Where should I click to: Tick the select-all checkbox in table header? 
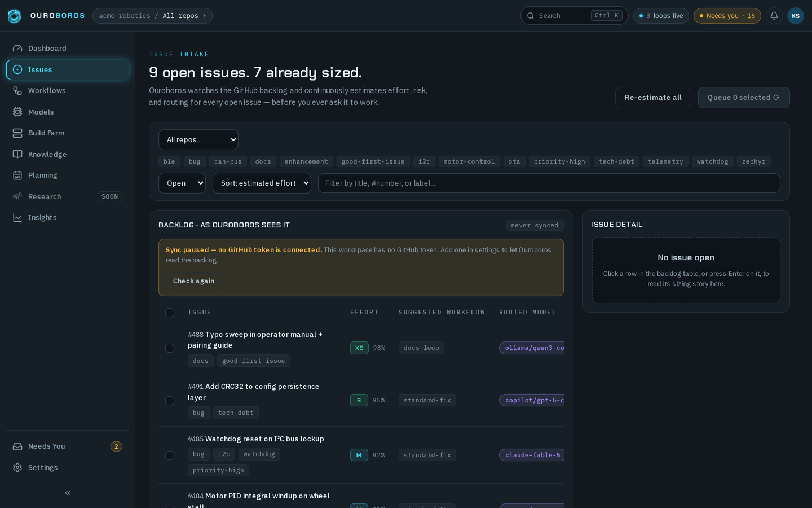170,313
